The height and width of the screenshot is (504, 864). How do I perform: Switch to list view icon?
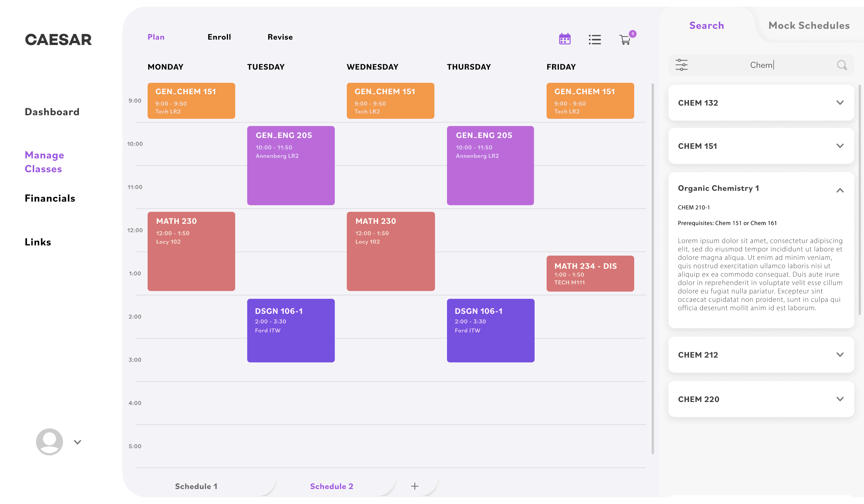click(595, 39)
